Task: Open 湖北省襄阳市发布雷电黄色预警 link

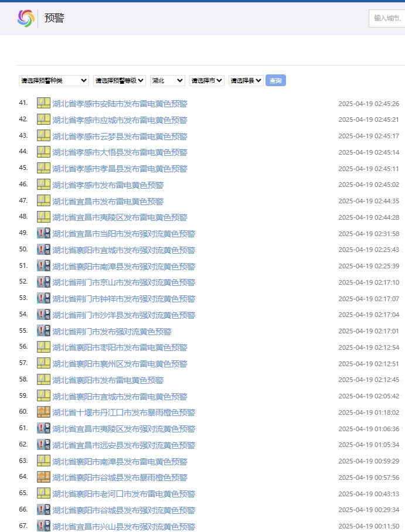Action: point(108,380)
